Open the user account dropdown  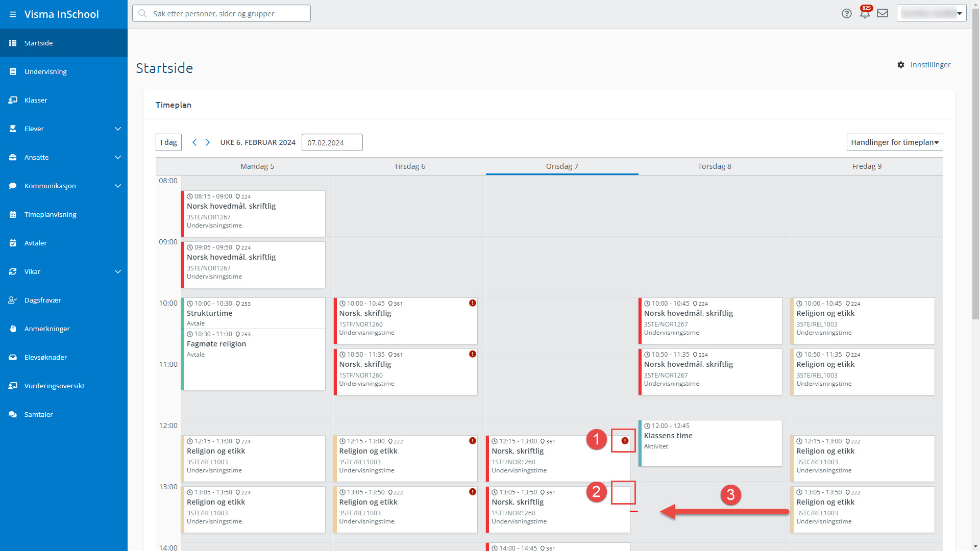coord(932,13)
